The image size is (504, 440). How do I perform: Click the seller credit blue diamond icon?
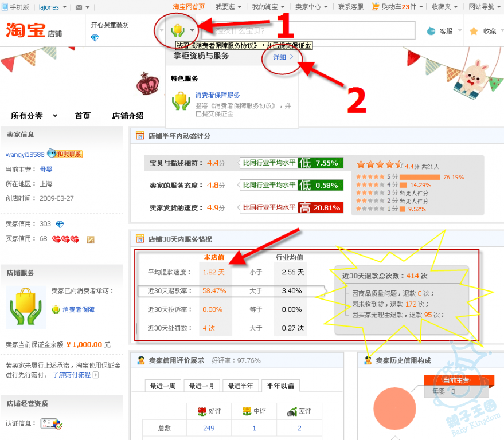pyautogui.click(x=60, y=224)
